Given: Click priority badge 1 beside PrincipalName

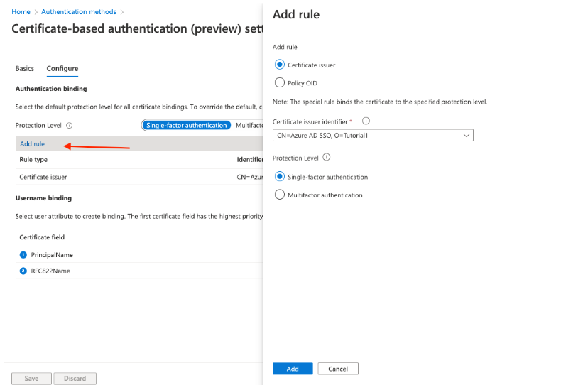Looking at the screenshot, I should (23, 255).
